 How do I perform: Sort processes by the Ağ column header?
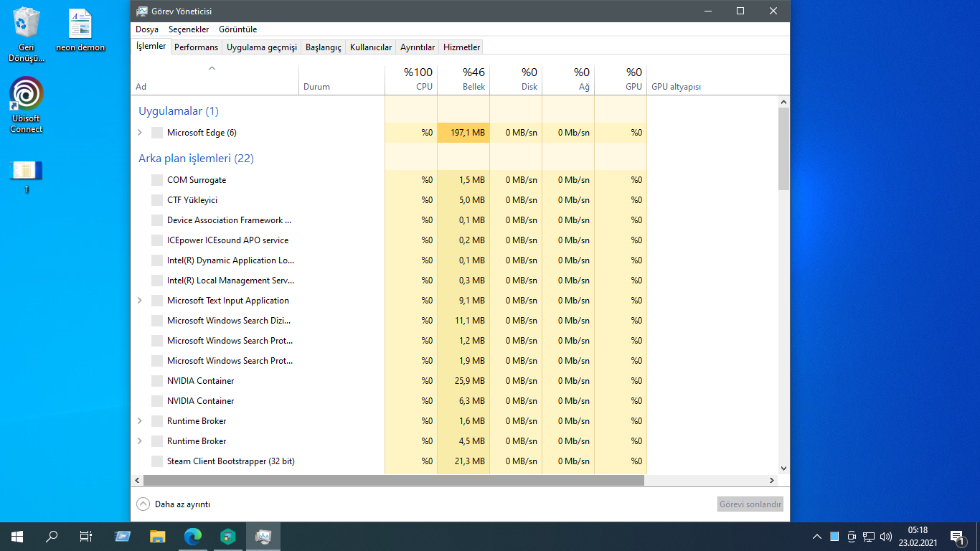coord(568,79)
